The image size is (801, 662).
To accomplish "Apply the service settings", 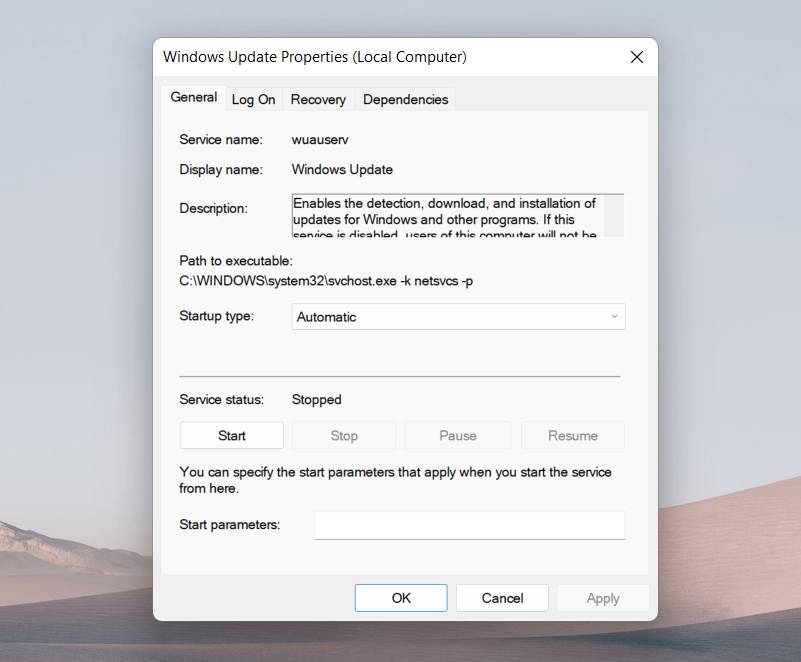I will tap(603, 597).
